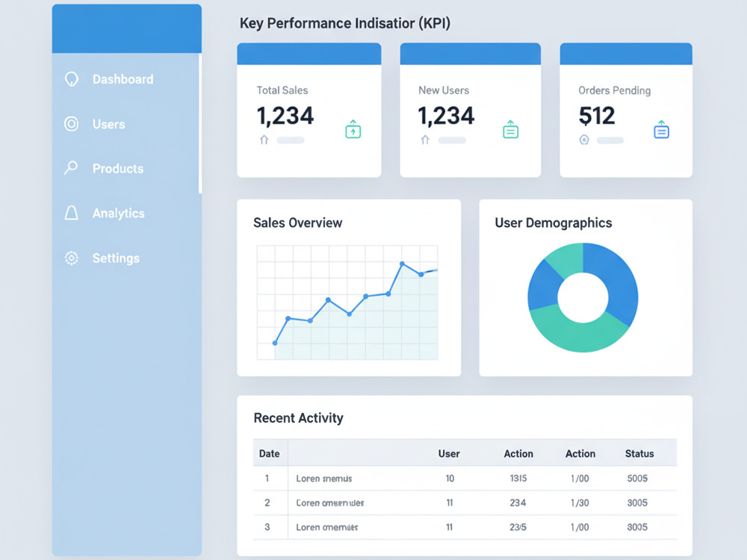
Task: Click the Analytics bell-shaped icon
Action: click(72, 213)
